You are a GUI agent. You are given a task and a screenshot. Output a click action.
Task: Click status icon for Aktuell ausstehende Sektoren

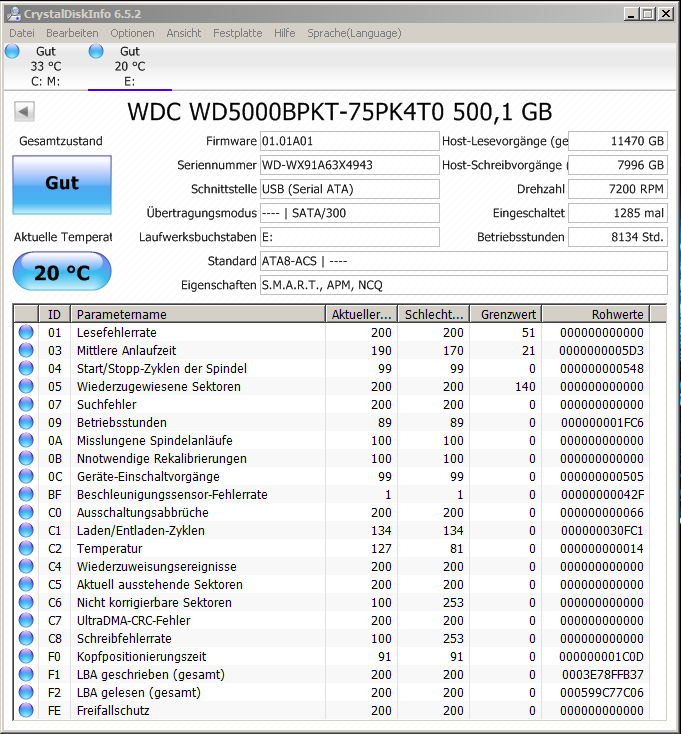(26, 584)
